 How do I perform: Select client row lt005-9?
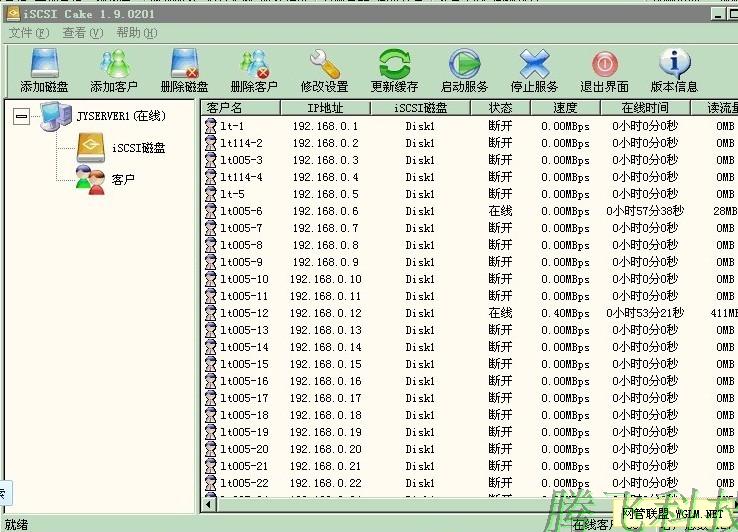click(471, 262)
